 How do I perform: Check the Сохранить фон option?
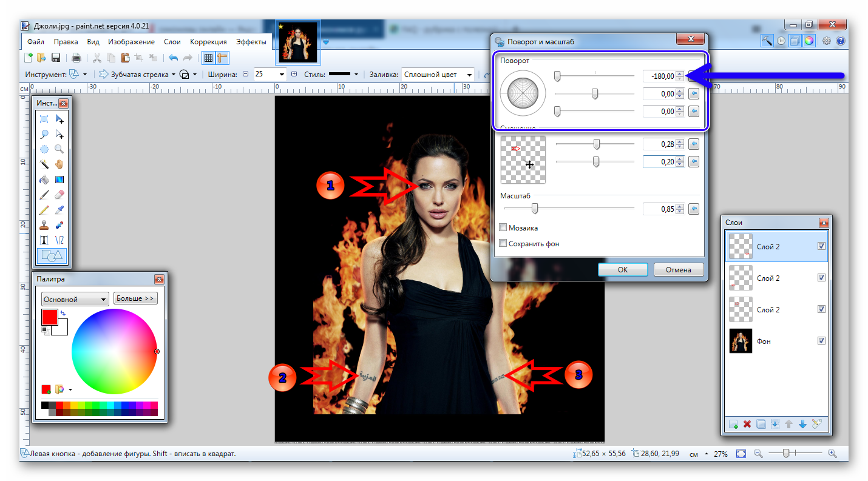(x=503, y=243)
